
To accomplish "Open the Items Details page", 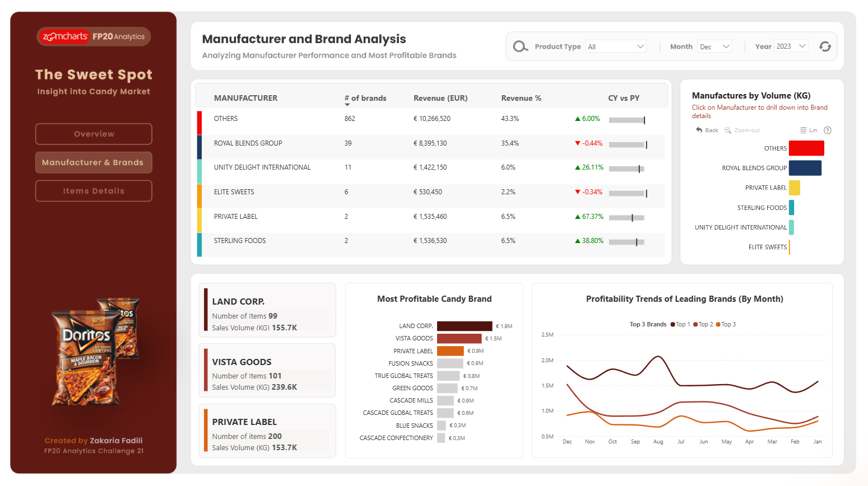I will (x=94, y=191).
